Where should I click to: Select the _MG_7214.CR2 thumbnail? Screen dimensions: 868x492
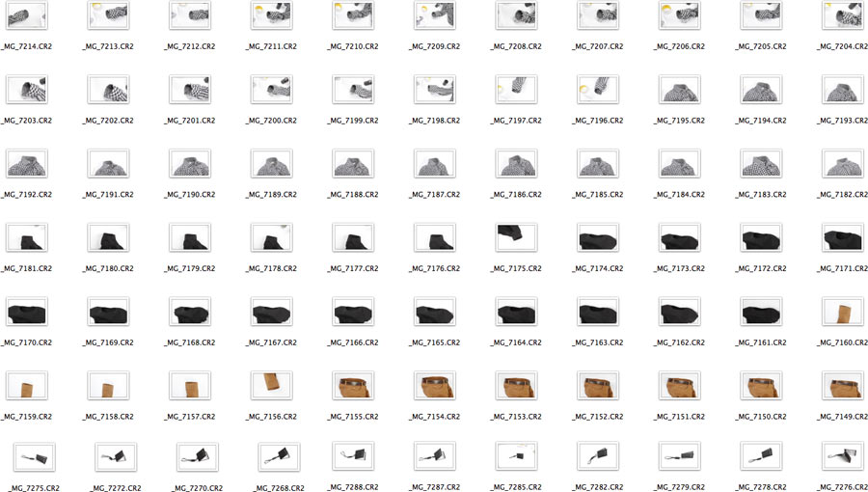27,16
